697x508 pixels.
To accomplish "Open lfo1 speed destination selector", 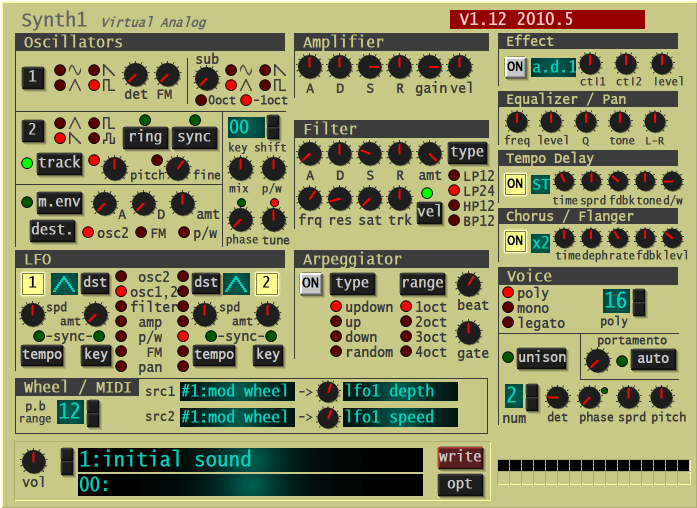I will pyautogui.click(x=400, y=417).
